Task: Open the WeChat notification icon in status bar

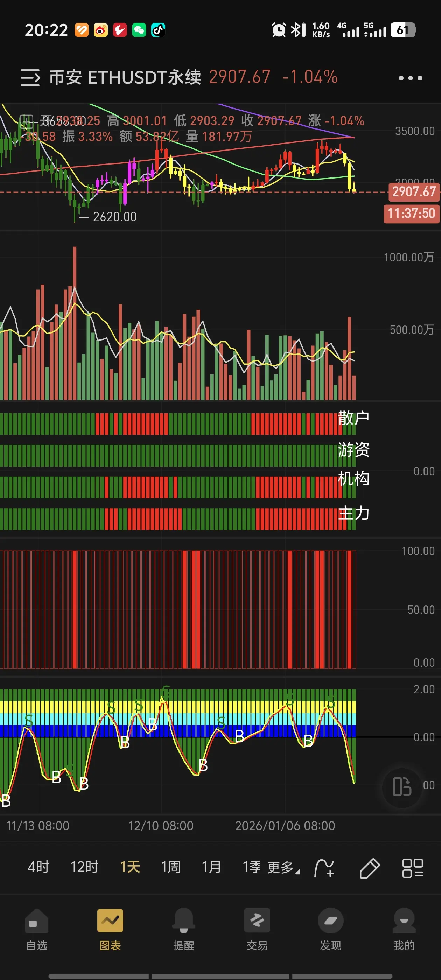Action: click(x=139, y=30)
